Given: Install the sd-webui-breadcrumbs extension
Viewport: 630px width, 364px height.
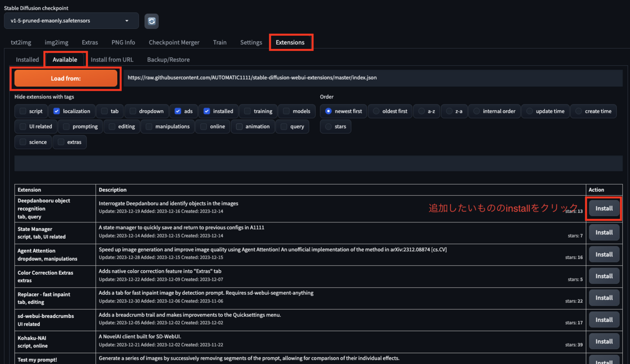Looking at the screenshot, I should pos(604,319).
